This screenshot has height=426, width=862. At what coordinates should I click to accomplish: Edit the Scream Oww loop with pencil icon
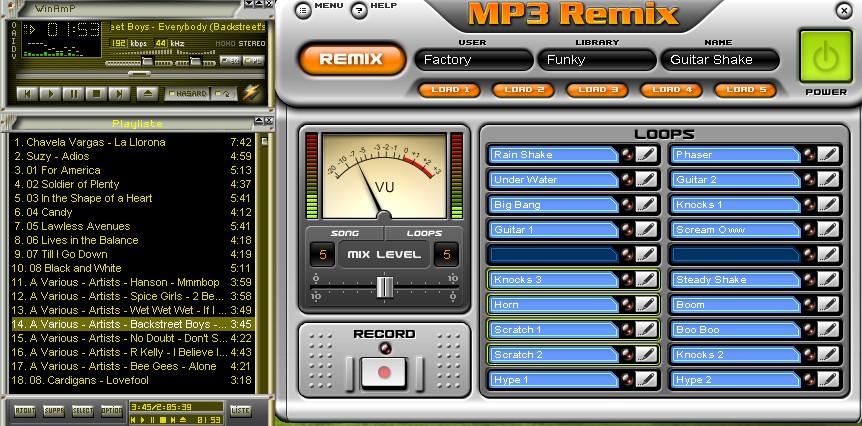point(828,230)
